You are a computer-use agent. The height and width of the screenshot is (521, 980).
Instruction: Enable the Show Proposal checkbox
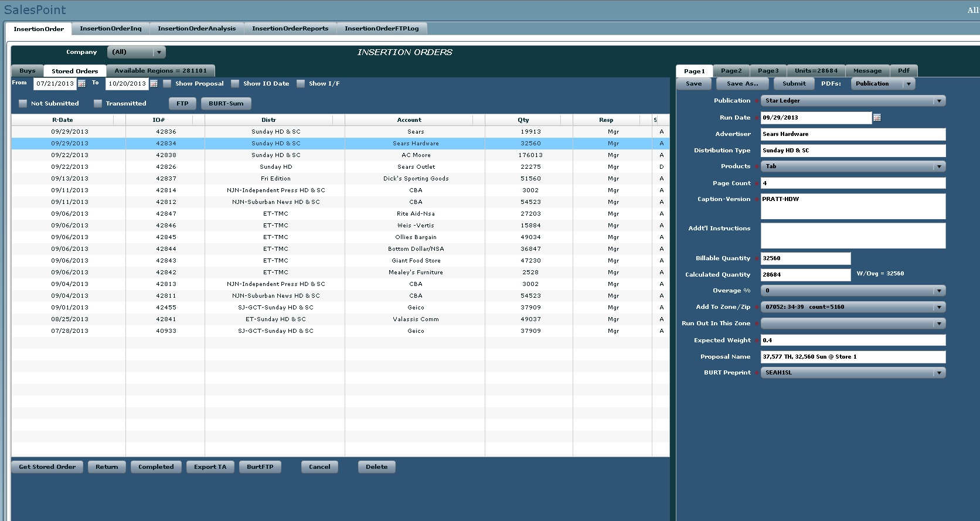pyautogui.click(x=167, y=84)
